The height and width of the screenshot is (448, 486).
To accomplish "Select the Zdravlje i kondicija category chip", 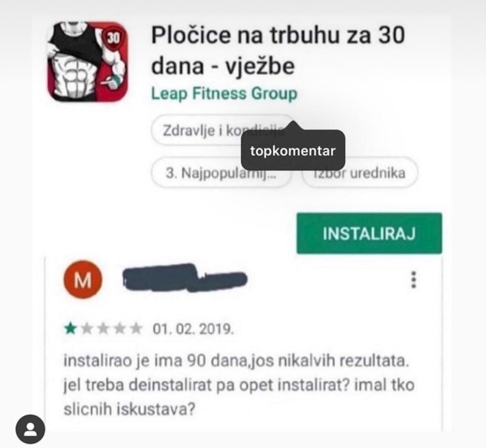I will (x=223, y=130).
